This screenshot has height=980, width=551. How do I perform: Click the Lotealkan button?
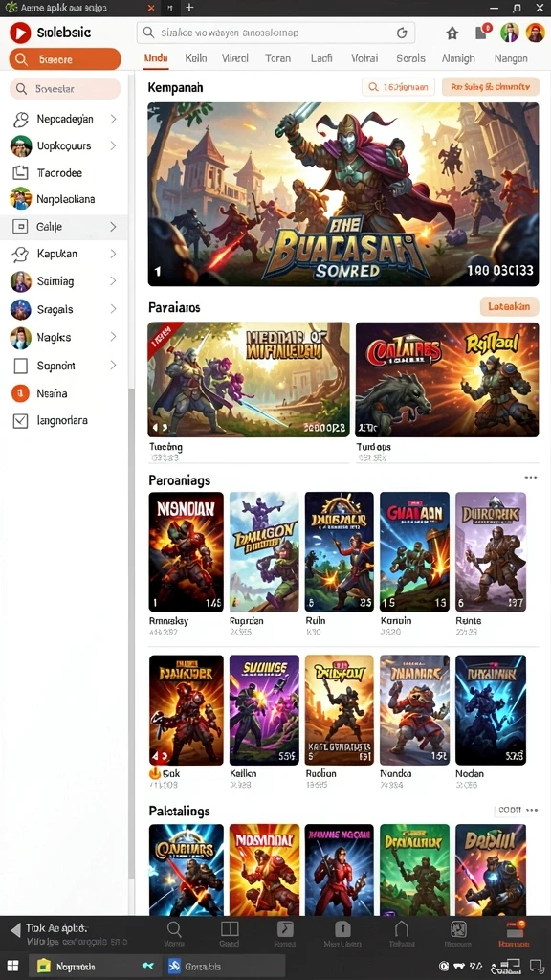click(509, 306)
